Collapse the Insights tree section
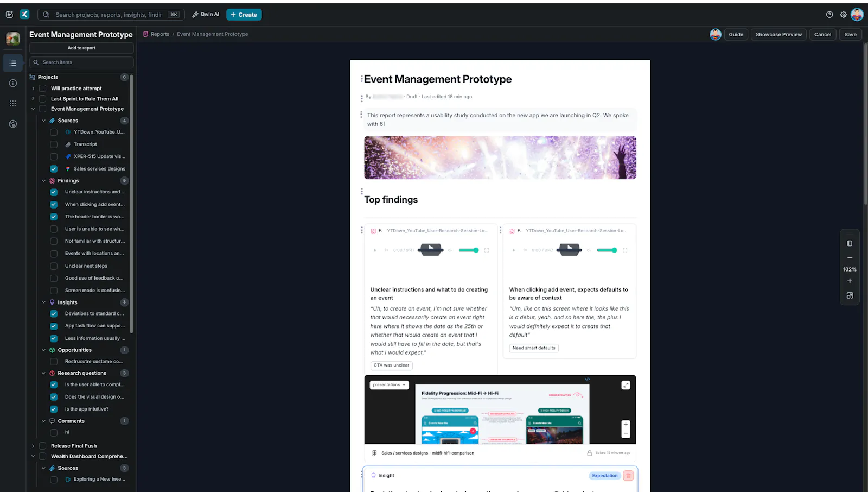The width and height of the screenshot is (868, 492). 44,302
